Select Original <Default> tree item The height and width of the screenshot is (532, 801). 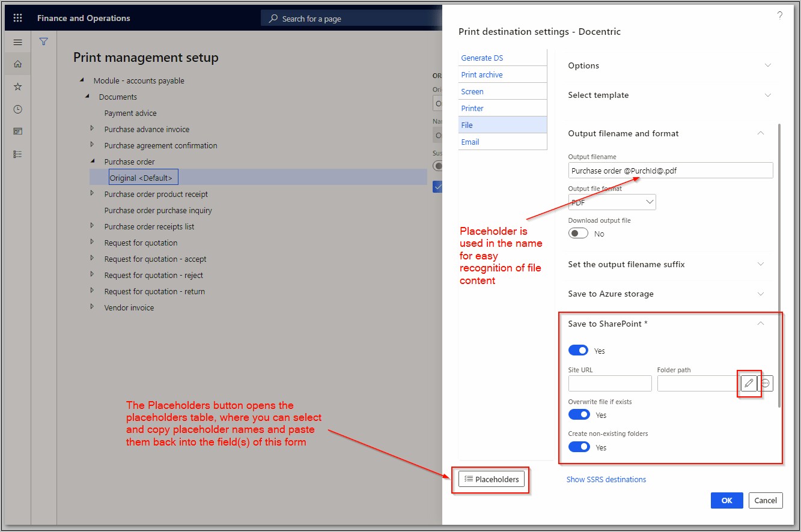144,178
